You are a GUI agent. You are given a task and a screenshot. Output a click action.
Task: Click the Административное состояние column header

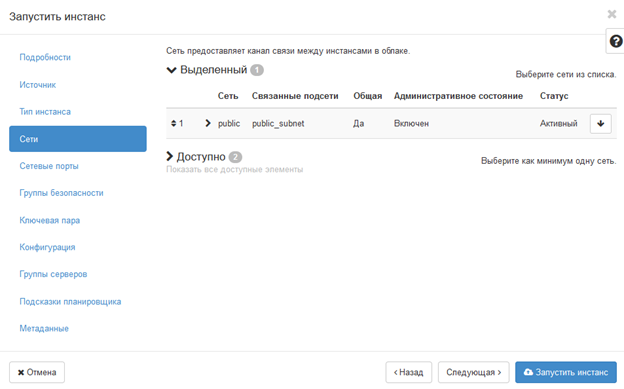point(458,96)
